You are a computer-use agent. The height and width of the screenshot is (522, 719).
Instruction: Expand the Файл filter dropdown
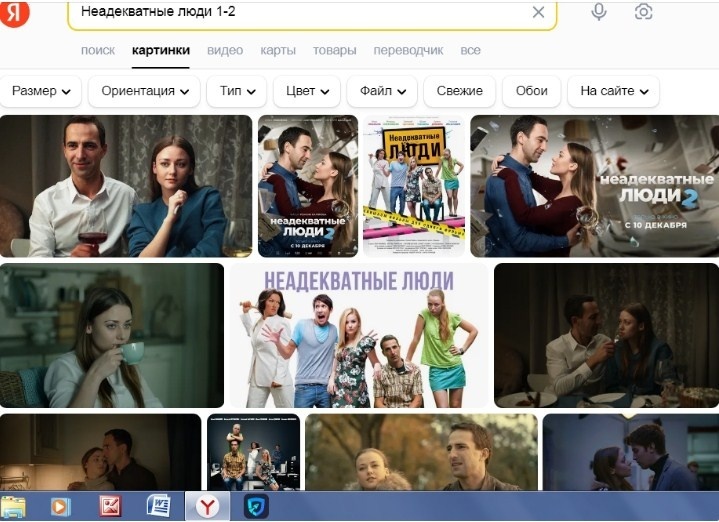(382, 91)
